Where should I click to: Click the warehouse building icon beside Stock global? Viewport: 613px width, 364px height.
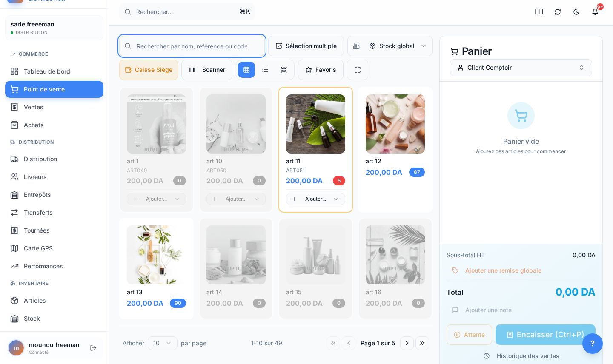pos(356,46)
